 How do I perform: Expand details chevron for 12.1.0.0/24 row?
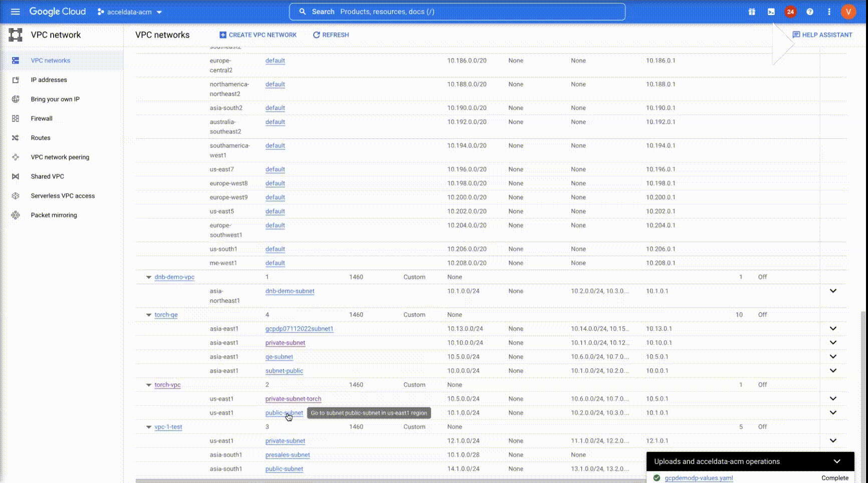coord(833,441)
